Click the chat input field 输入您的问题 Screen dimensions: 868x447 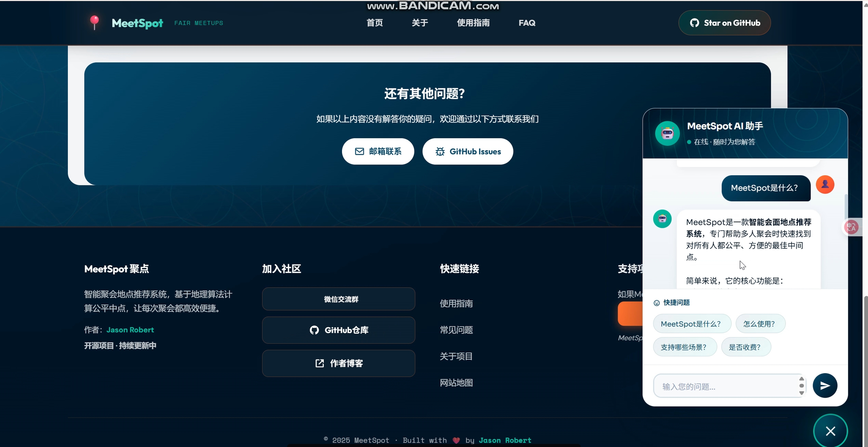[726, 386]
